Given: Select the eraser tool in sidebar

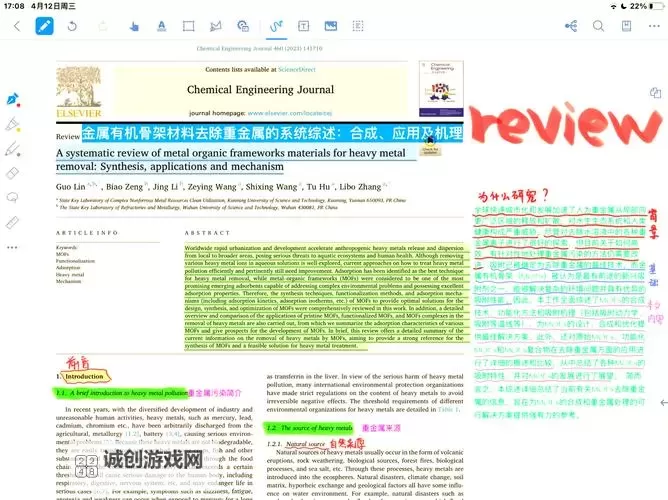Looking at the screenshot, I should click(12, 173).
